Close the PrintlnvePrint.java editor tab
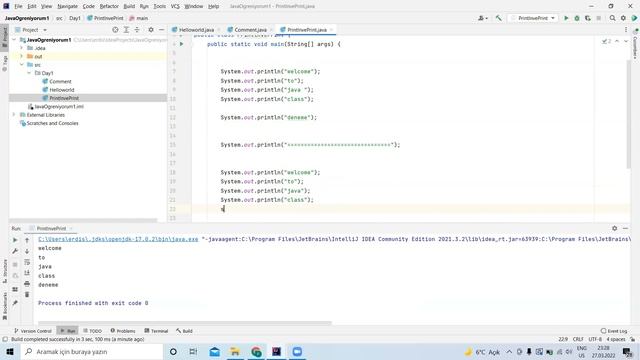This screenshot has height=360, width=640. coord(331,30)
